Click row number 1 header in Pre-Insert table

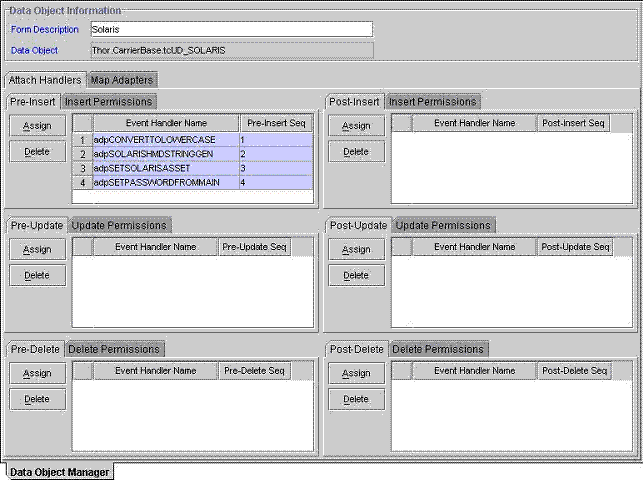pyautogui.click(x=82, y=140)
